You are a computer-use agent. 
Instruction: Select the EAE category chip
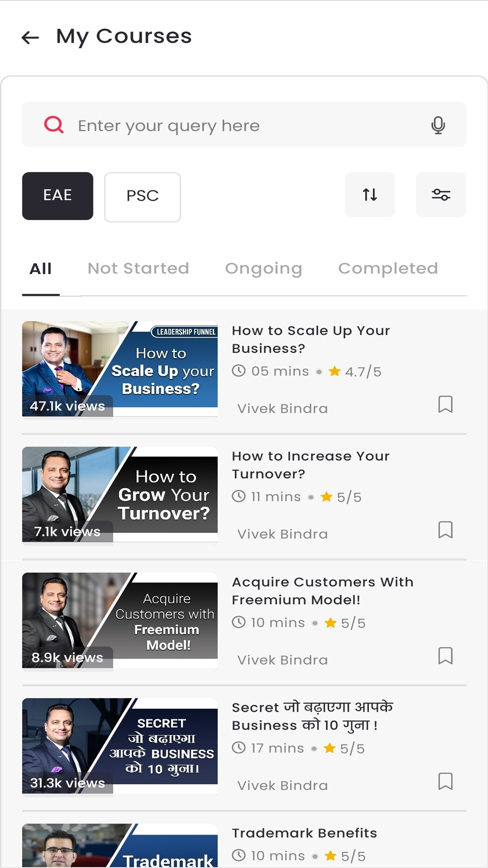[x=57, y=196]
